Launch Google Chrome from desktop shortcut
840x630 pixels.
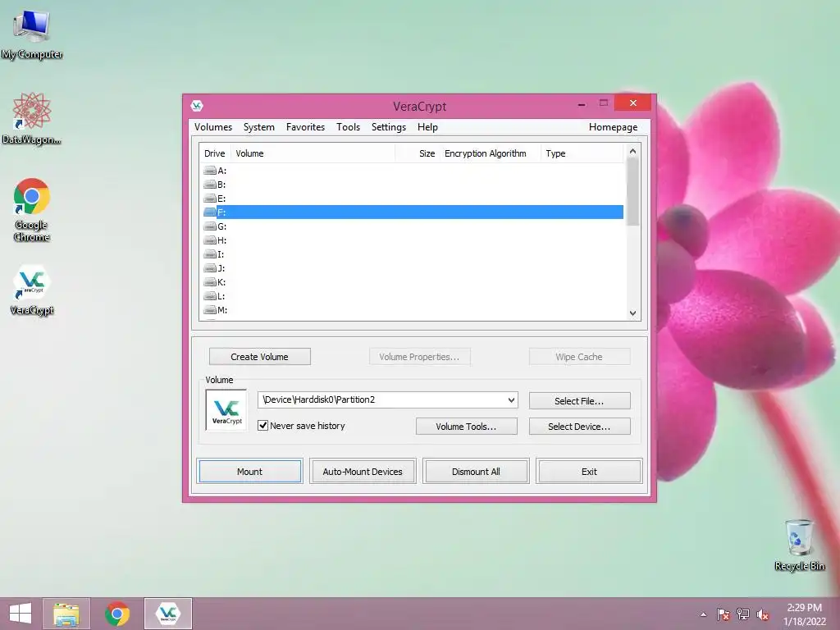[32, 209]
